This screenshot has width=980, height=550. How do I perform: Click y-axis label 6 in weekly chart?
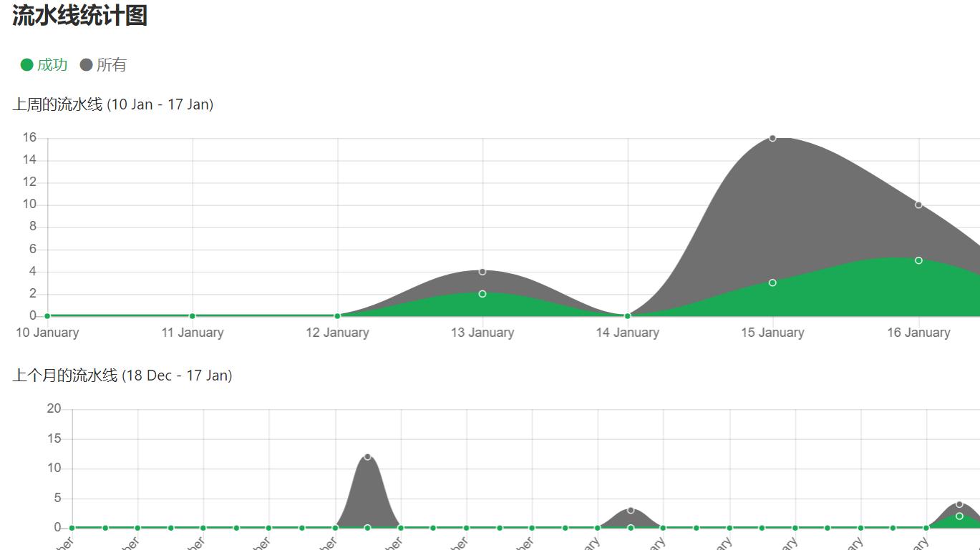(33, 249)
